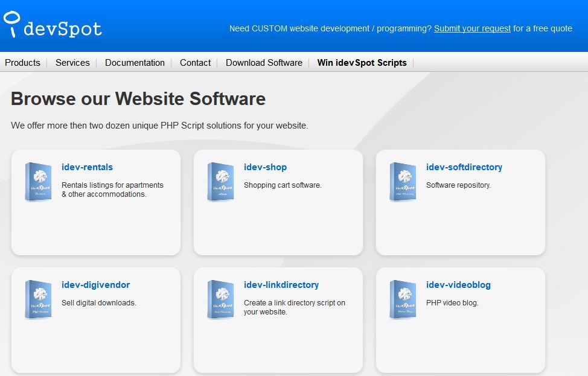
Task: Follow the Submit your request link
Action: (472, 28)
